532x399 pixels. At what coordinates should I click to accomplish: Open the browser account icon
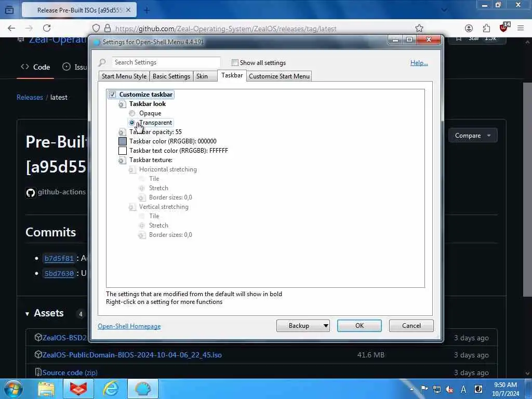(469, 28)
